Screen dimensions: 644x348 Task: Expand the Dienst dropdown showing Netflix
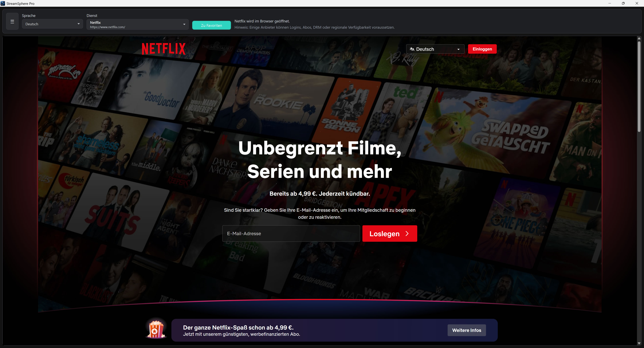[138, 24]
